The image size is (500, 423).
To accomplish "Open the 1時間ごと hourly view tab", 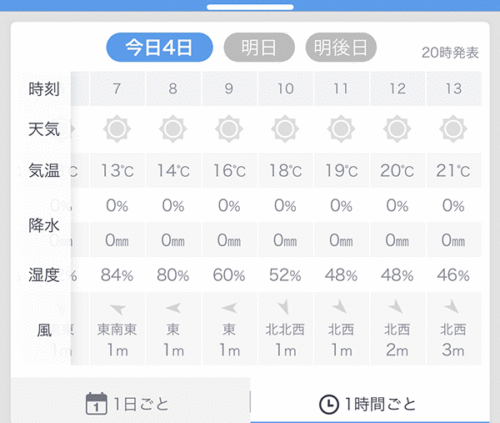I will (370, 400).
